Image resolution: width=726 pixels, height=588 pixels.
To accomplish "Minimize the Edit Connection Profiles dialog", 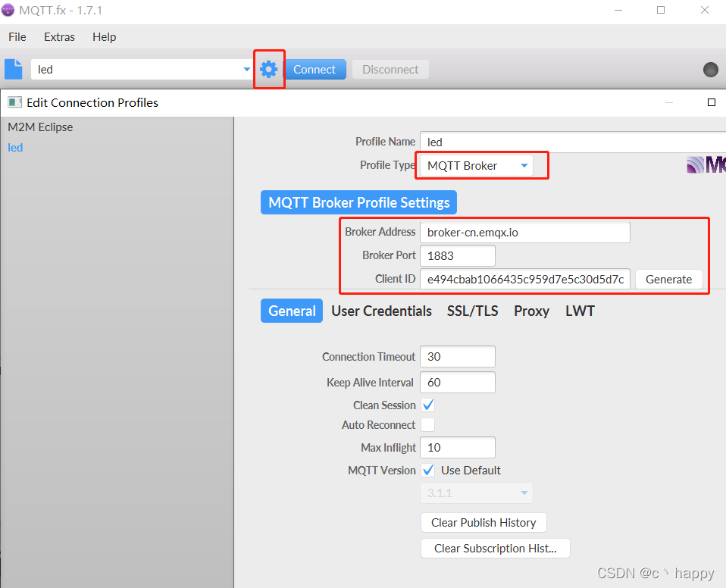I will click(x=669, y=102).
